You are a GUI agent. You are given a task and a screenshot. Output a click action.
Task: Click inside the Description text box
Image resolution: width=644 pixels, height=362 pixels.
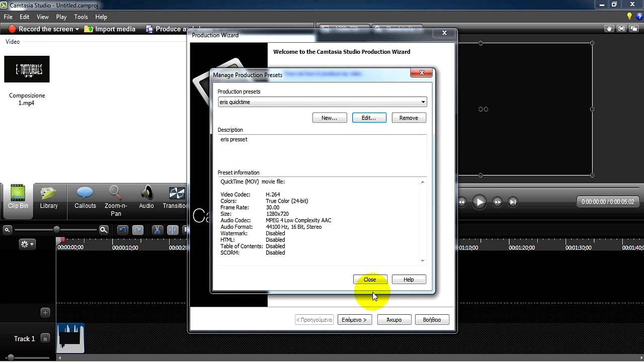322,148
